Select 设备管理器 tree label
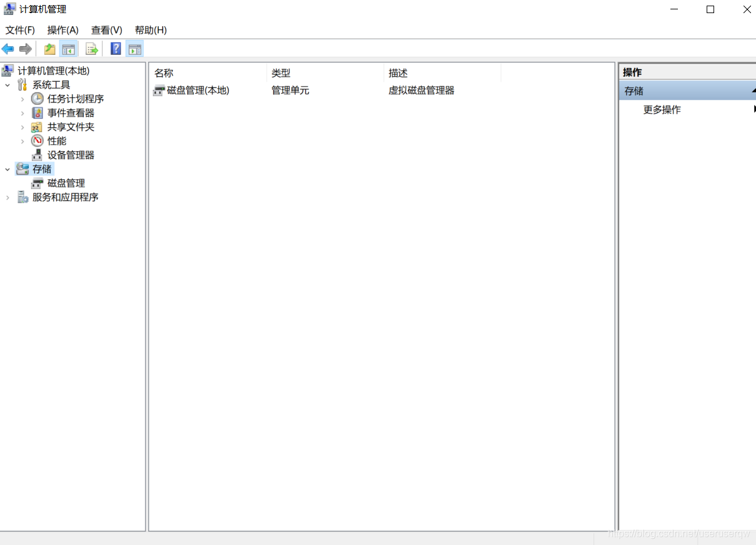756x545 pixels. [71, 155]
